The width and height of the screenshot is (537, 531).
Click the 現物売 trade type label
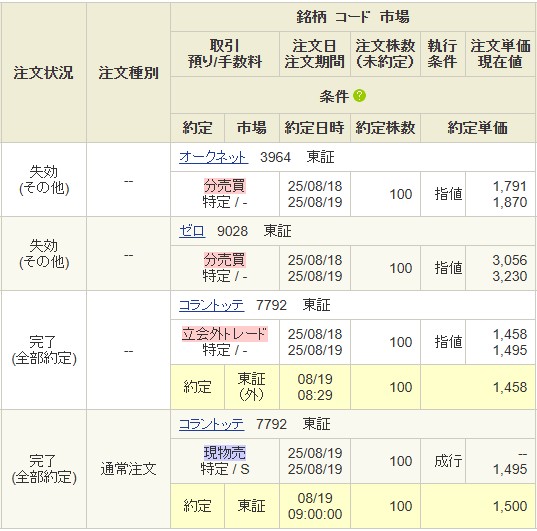[x=225, y=453]
